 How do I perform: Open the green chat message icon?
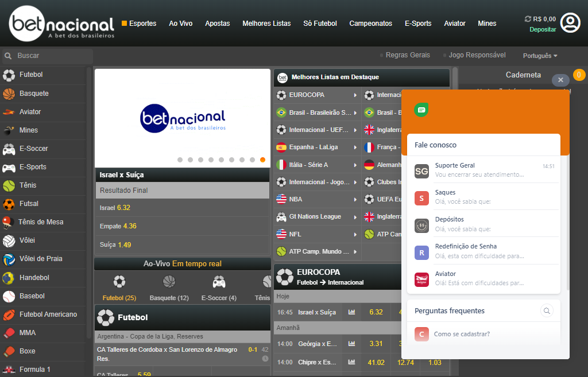coord(421,110)
